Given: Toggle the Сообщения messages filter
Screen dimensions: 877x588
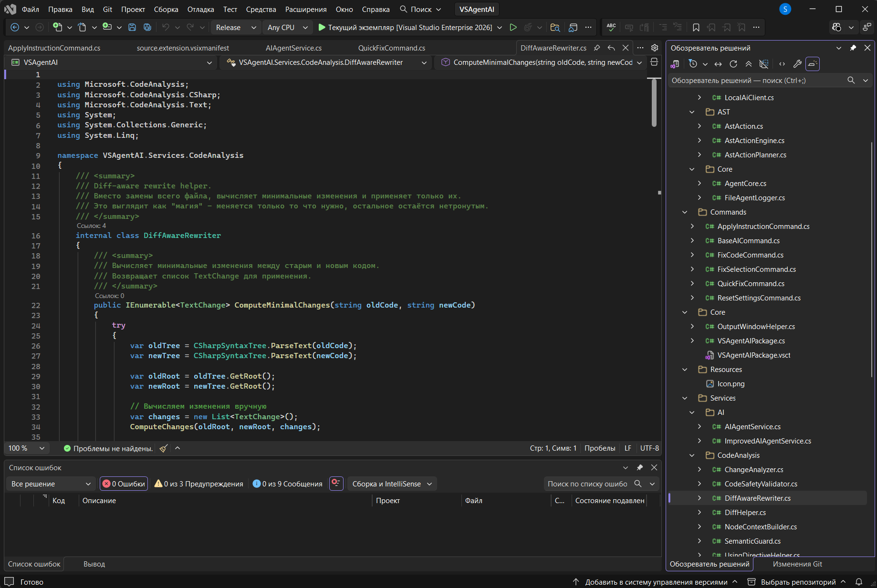Looking at the screenshot, I should click(x=288, y=484).
